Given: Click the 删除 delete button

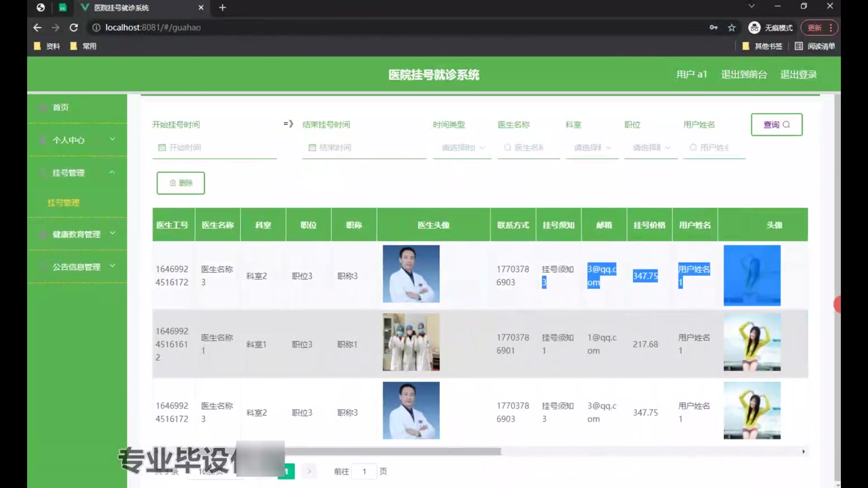Looking at the screenshot, I should click(181, 183).
